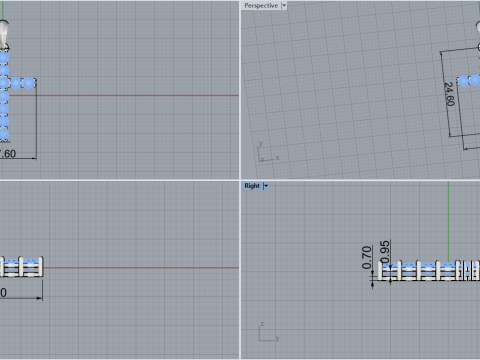This screenshot has height=360, width=480.
Task: Select the 0.70 dimension text
Action: pyautogui.click(x=367, y=257)
